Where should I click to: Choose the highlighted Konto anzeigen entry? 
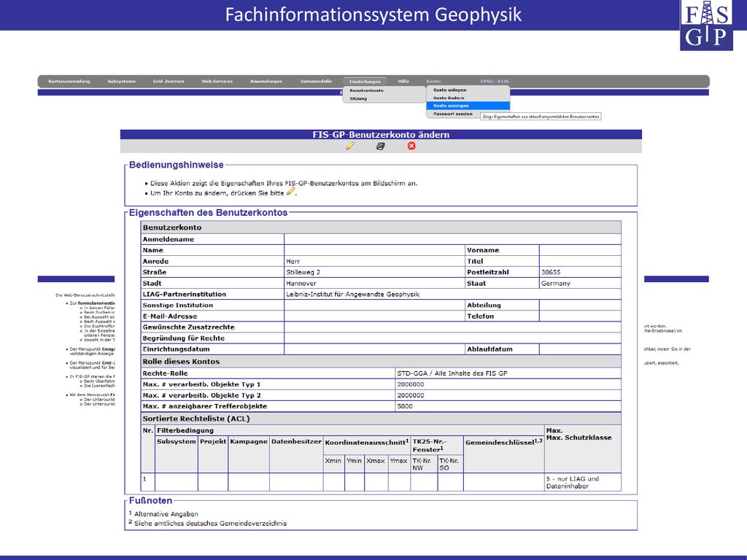pyautogui.click(x=468, y=106)
